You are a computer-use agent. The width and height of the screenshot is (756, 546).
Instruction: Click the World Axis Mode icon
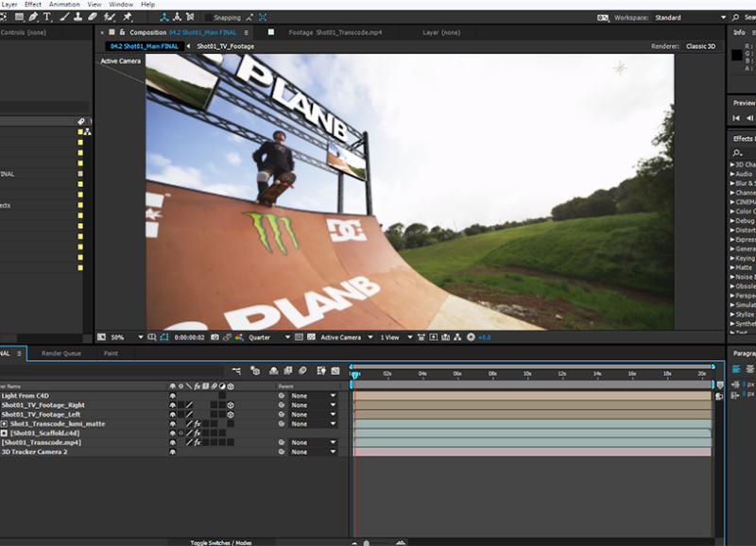178,17
